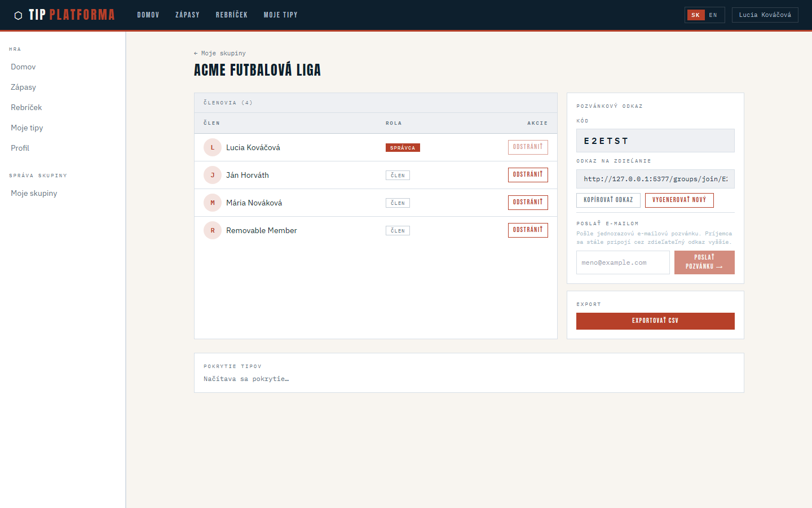Copy the invitation link
812x508 pixels.
pyautogui.click(x=608, y=200)
